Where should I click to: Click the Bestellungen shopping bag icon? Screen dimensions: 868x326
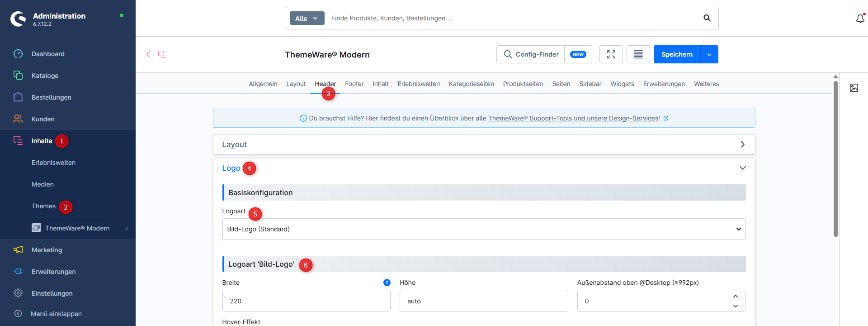pos(18,97)
